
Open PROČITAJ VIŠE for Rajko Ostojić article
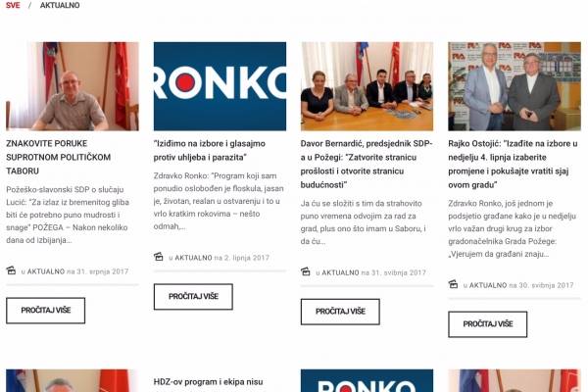click(487, 324)
